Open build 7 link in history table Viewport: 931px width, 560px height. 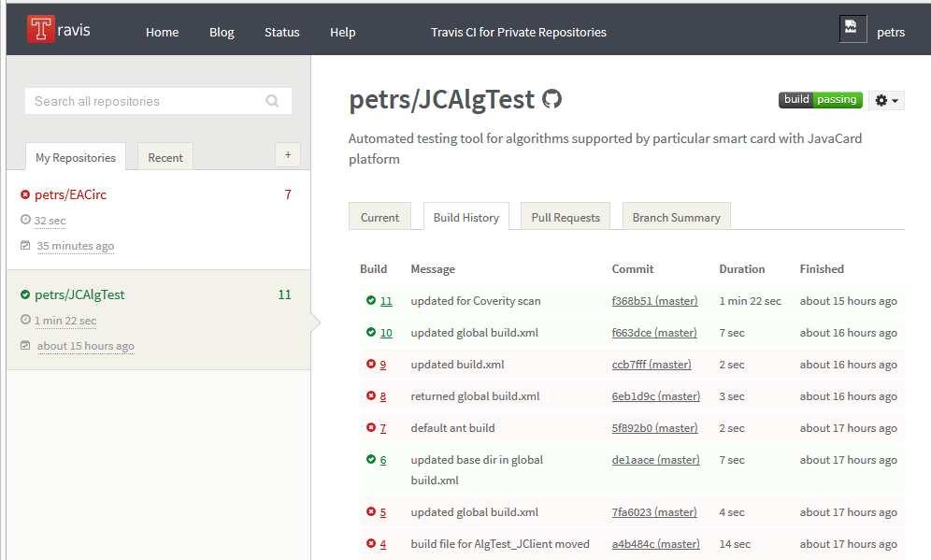coord(382,428)
